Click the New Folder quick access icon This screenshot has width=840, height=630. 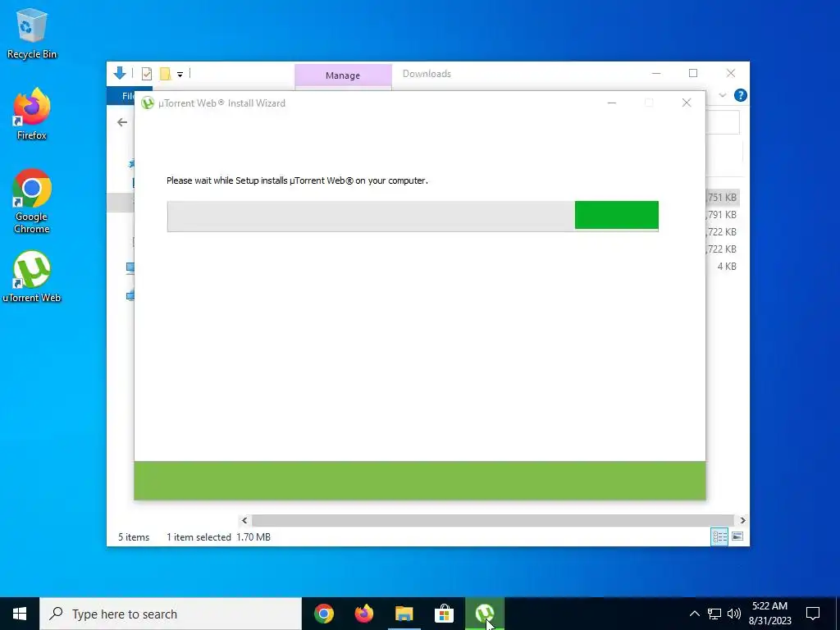coord(166,73)
